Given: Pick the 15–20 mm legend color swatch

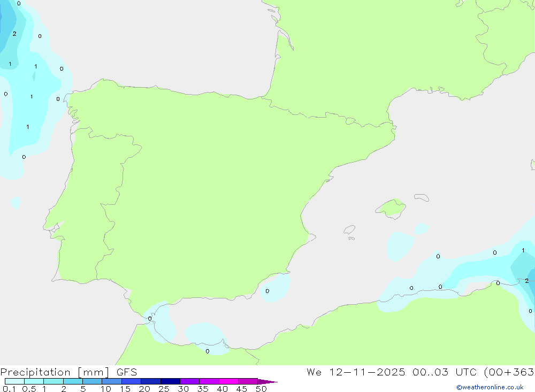Looking at the screenshot, I should pyautogui.click(x=132, y=381).
